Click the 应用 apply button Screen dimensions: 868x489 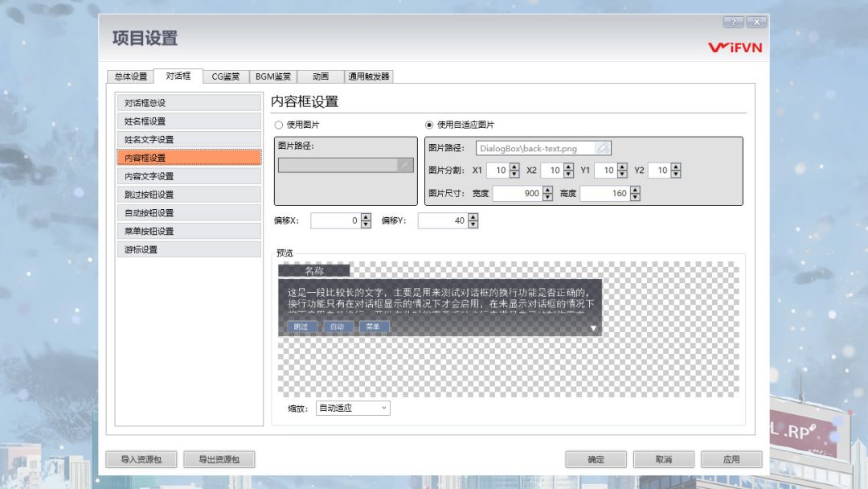click(731, 458)
